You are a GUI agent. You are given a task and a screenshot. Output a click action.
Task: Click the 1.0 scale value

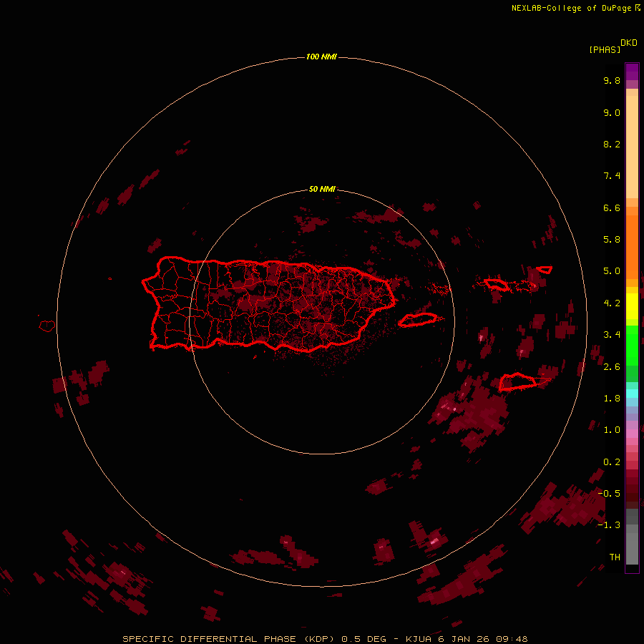coord(612,430)
